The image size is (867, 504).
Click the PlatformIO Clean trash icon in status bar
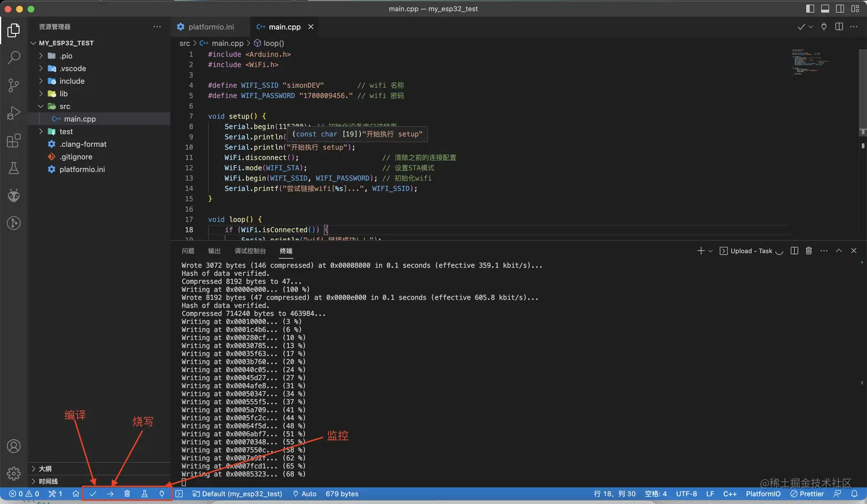pyautogui.click(x=127, y=494)
